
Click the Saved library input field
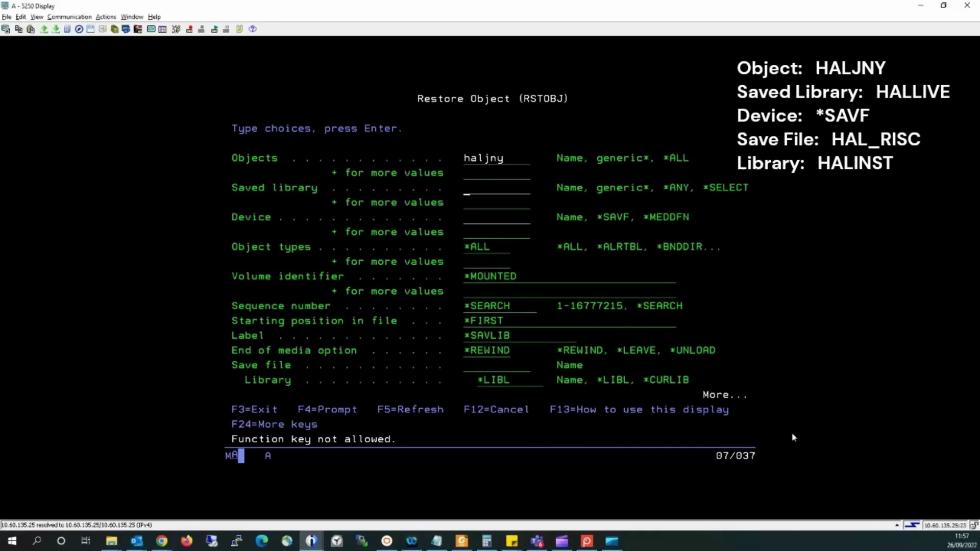(496, 188)
